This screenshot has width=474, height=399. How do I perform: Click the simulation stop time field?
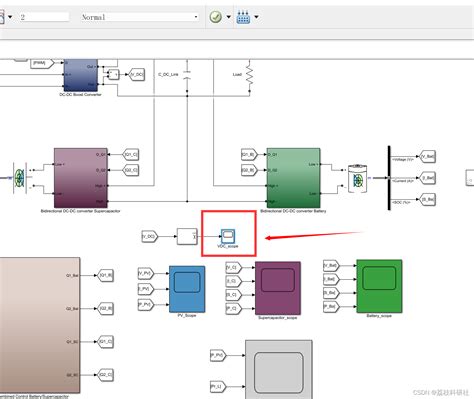coord(44,17)
